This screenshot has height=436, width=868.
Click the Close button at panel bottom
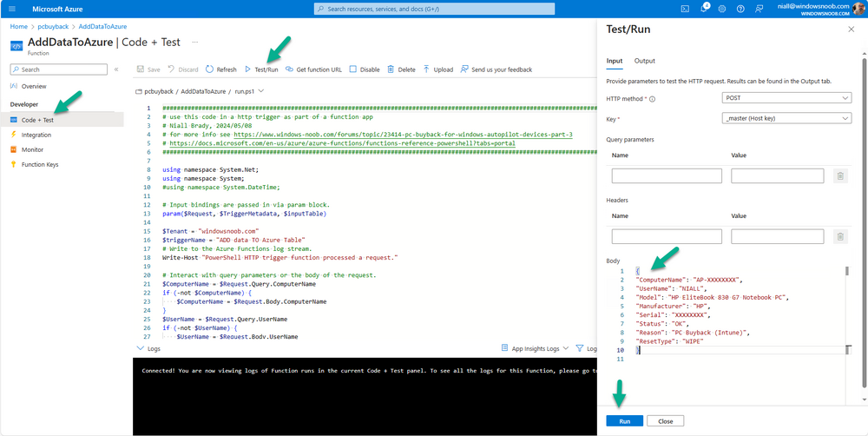click(x=666, y=421)
